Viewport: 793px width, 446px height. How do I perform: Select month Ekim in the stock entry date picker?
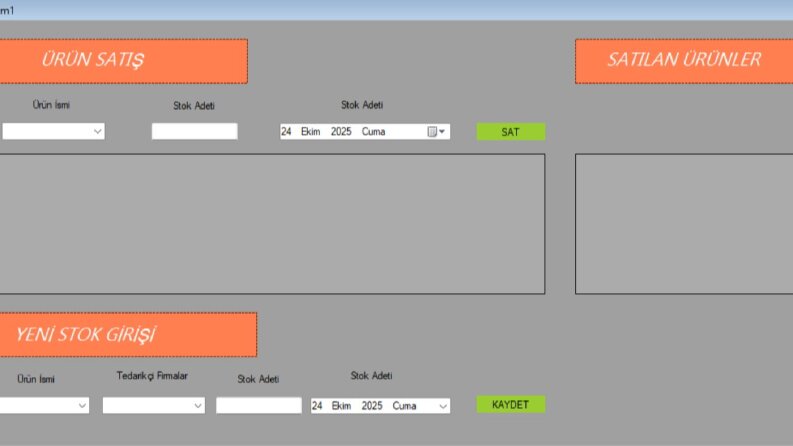(x=341, y=406)
